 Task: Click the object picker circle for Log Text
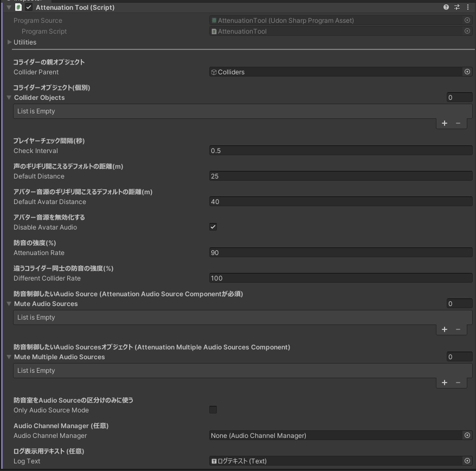467,461
